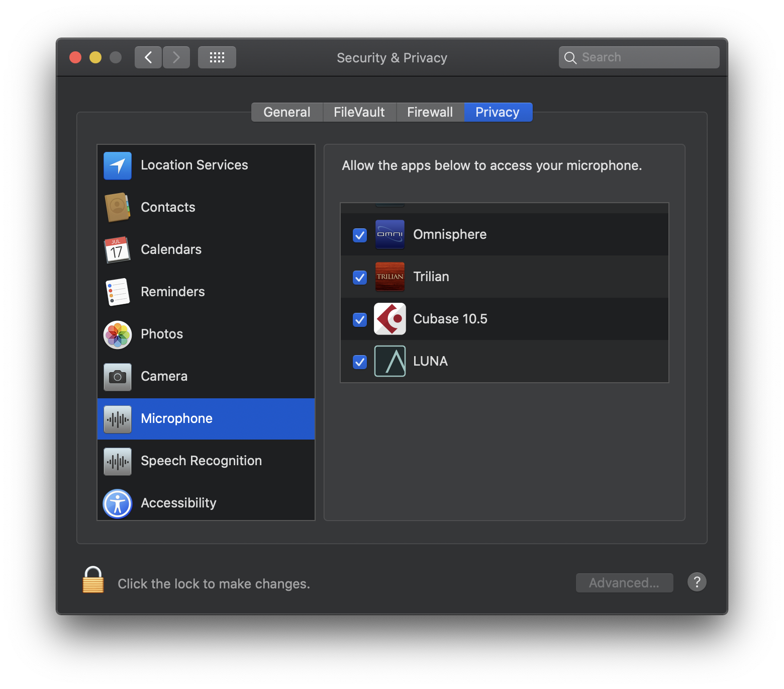
Task: Click the Trilian app icon
Action: (x=390, y=277)
